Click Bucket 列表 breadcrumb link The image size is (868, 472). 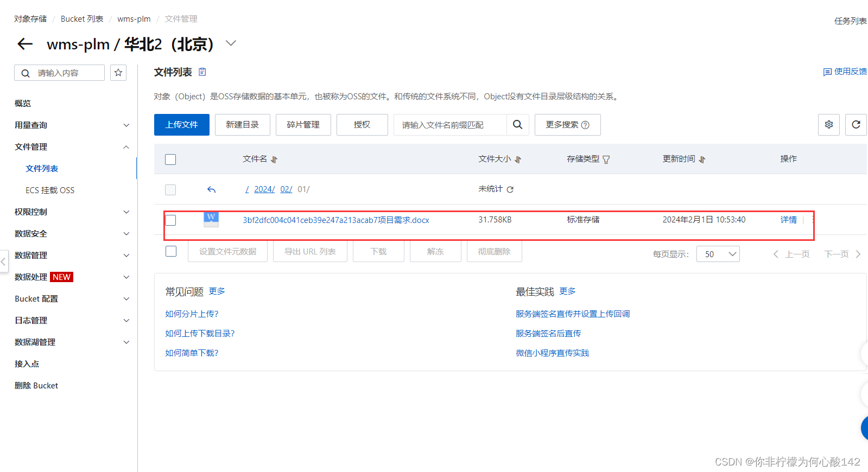pyautogui.click(x=82, y=19)
